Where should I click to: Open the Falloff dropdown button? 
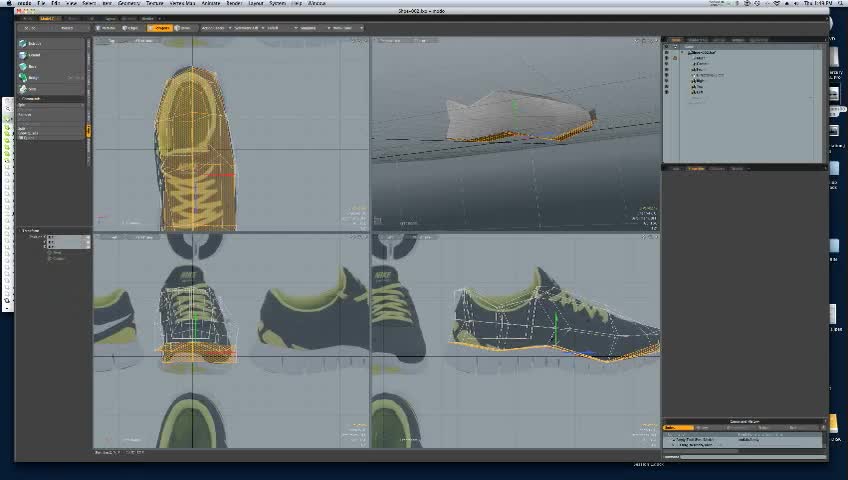(x=274, y=28)
